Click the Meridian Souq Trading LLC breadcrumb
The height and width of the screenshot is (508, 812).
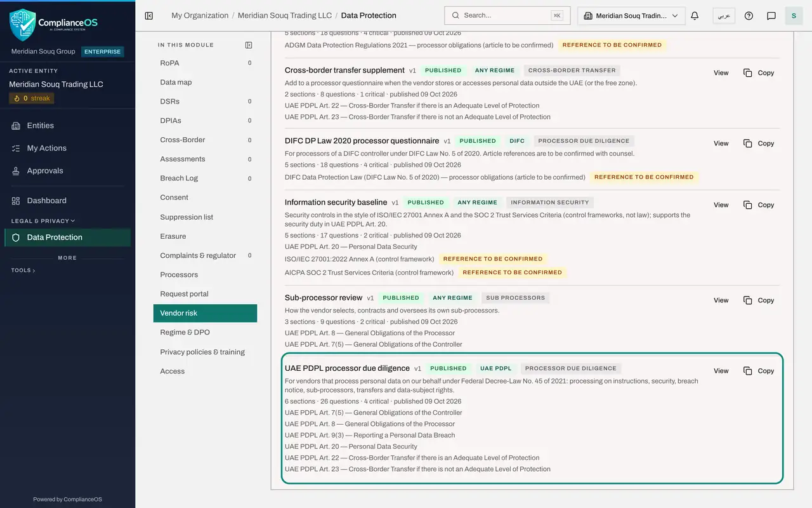tap(285, 16)
